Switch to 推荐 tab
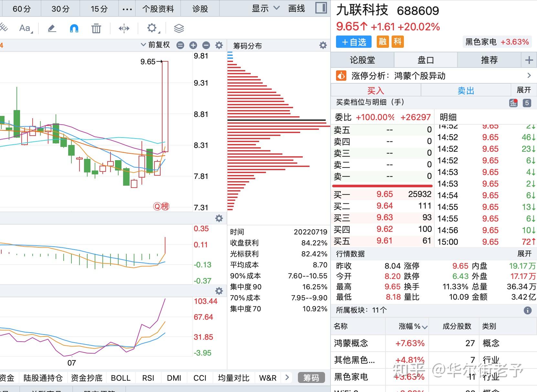This screenshot has height=392, width=537. (489, 60)
